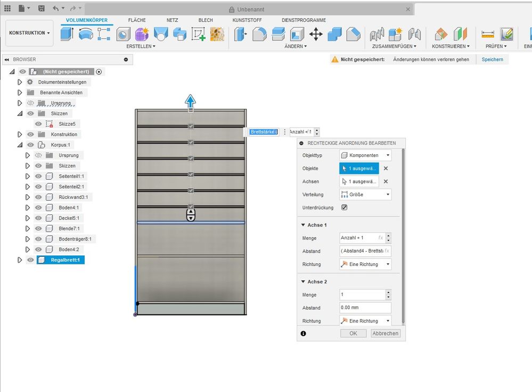Open the data panel grid icon
Viewport: 532px width, 392px height.
click(7, 8)
